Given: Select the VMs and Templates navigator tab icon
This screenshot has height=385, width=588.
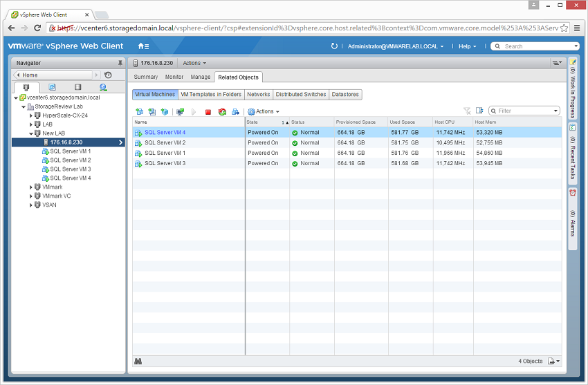Looking at the screenshot, I should pyautogui.click(x=52, y=87).
